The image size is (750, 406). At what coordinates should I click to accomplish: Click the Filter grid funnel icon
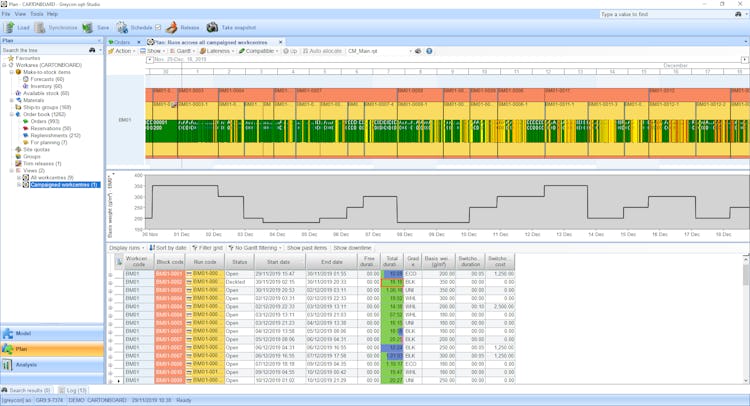(x=195, y=248)
